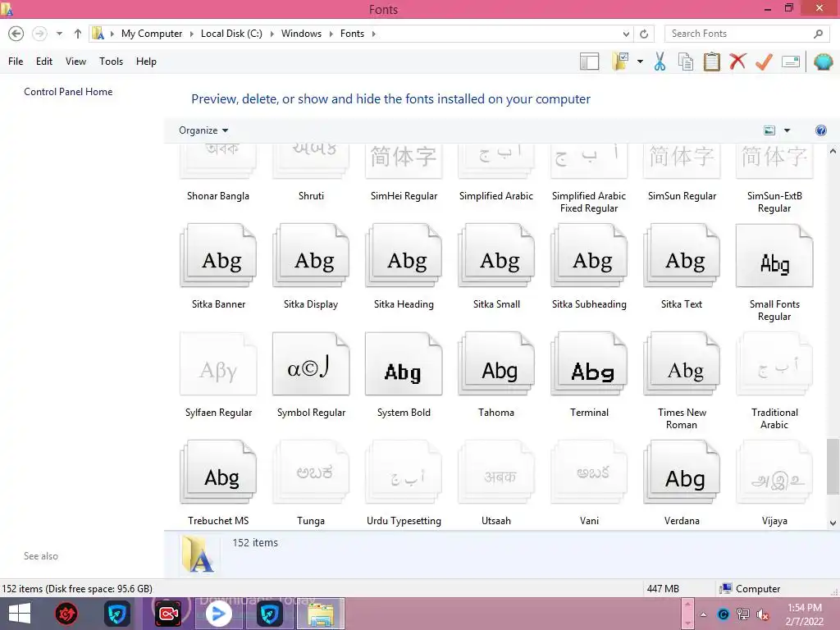Viewport: 840px width, 630px height.
Task: Click the Cut scissors toolbar icon
Action: click(660, 62)
